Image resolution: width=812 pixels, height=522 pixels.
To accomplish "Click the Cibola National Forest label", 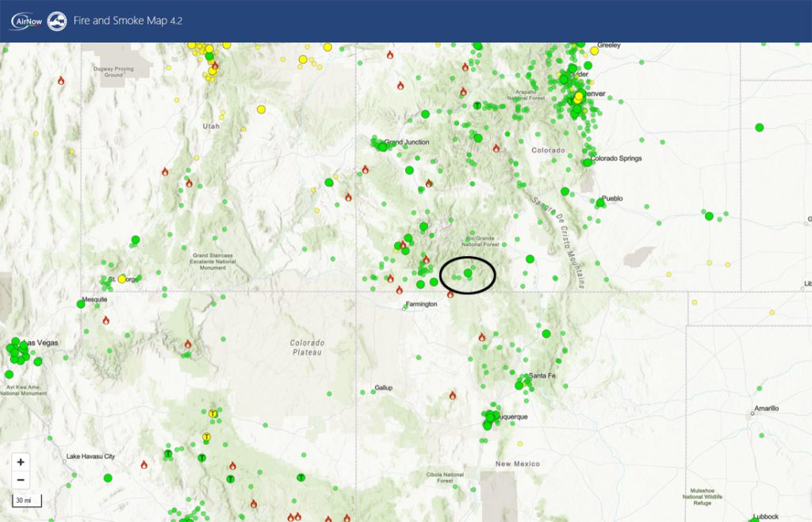I will click(445, 478).
